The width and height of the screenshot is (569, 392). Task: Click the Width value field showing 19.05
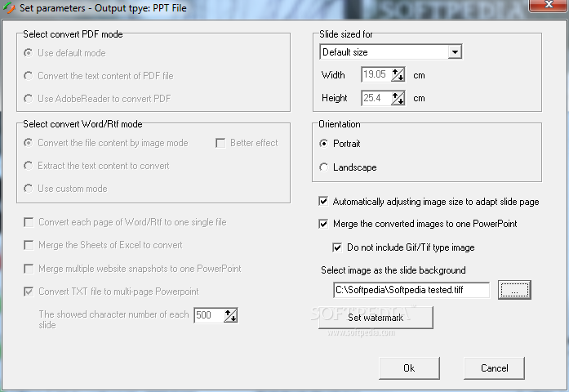tap(376, 75)
